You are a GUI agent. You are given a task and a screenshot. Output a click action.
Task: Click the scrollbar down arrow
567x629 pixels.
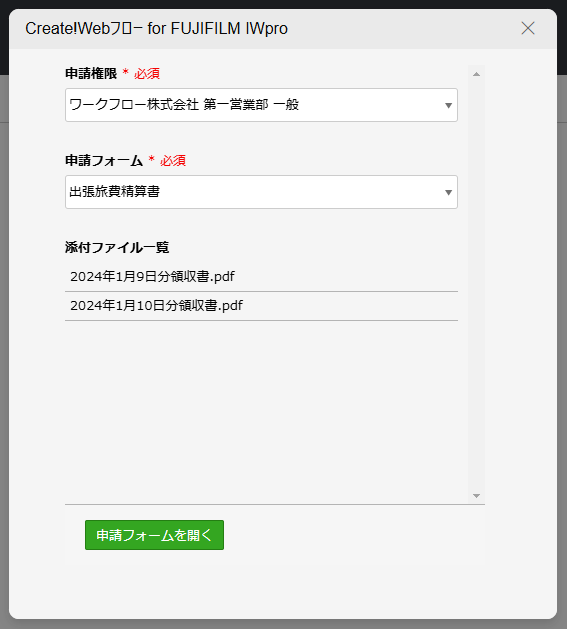(x=476, y=496)
